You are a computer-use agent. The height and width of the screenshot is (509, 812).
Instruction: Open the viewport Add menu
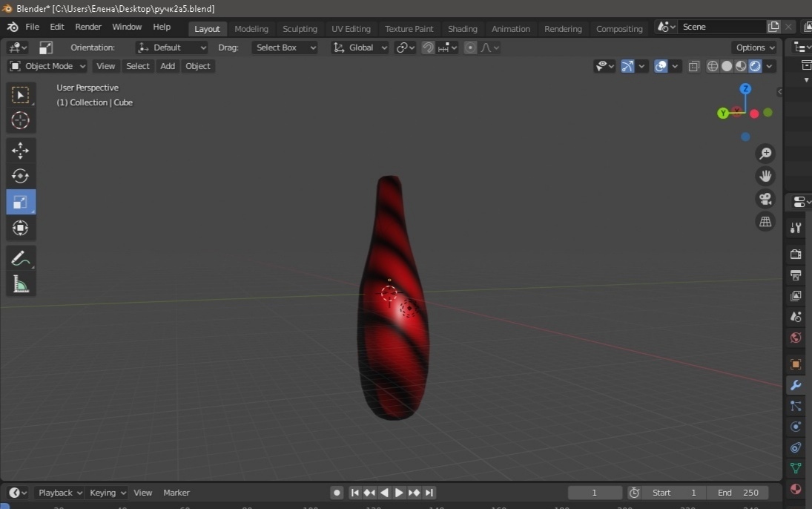pos(168,66)
